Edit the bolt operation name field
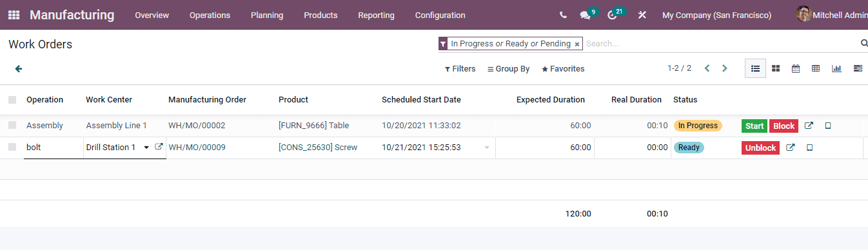The width and height of the screenshot is (868, 250). [54, 148]
